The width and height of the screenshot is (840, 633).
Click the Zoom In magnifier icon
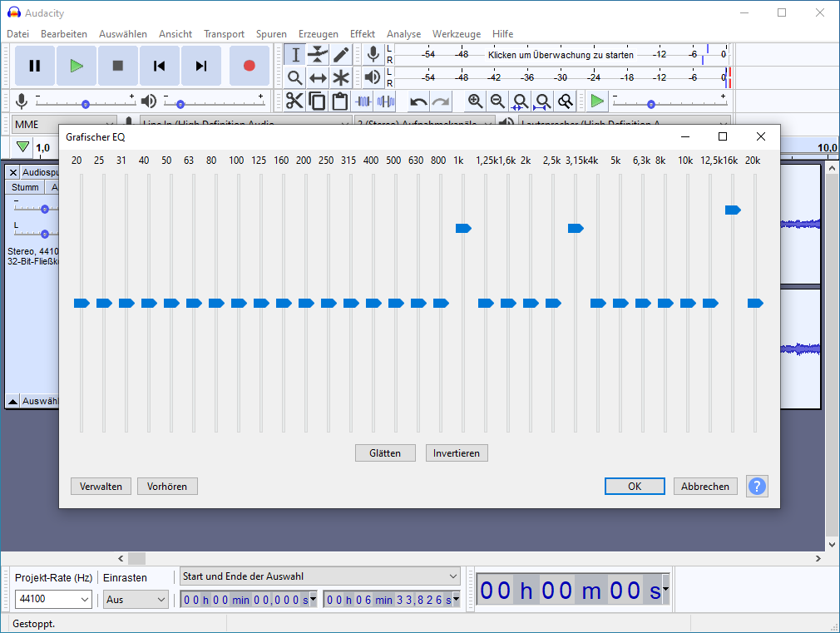[x=475, y=101]
